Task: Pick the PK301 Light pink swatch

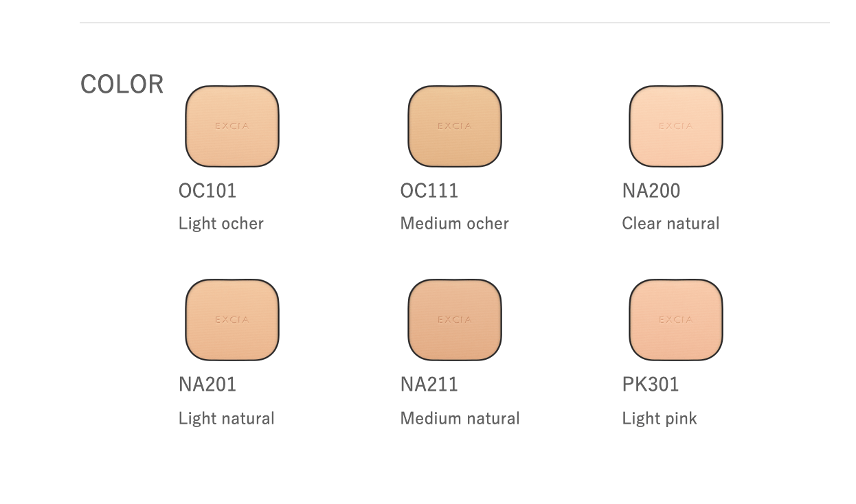Action: [676, 320]
